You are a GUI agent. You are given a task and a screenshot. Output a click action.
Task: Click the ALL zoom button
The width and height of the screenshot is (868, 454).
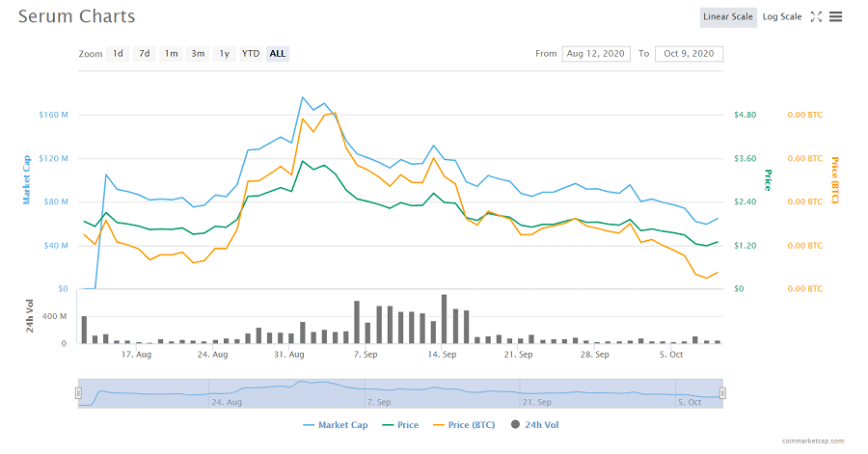click(278, 54)
